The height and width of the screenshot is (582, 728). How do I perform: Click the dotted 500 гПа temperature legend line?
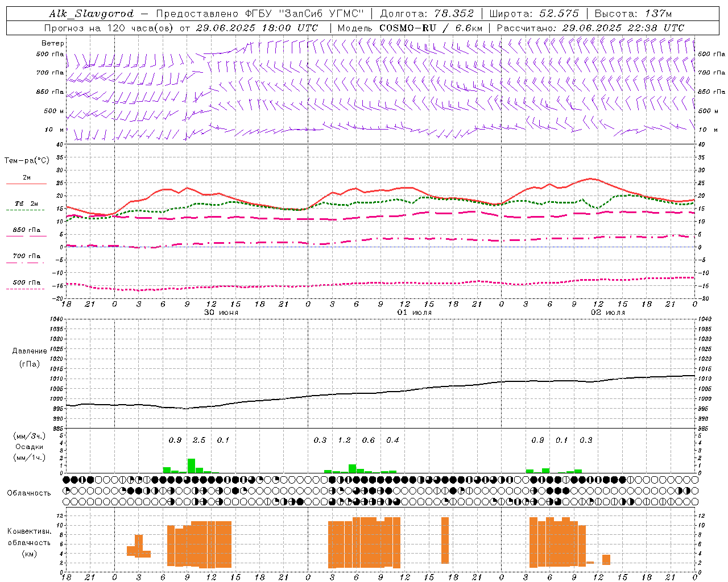pos(25,289)
